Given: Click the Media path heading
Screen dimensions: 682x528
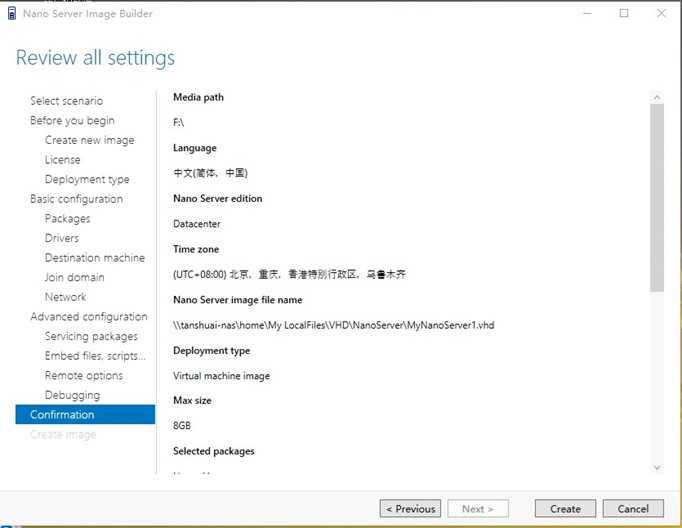Looking at the screenshot, I should [198, 97].
